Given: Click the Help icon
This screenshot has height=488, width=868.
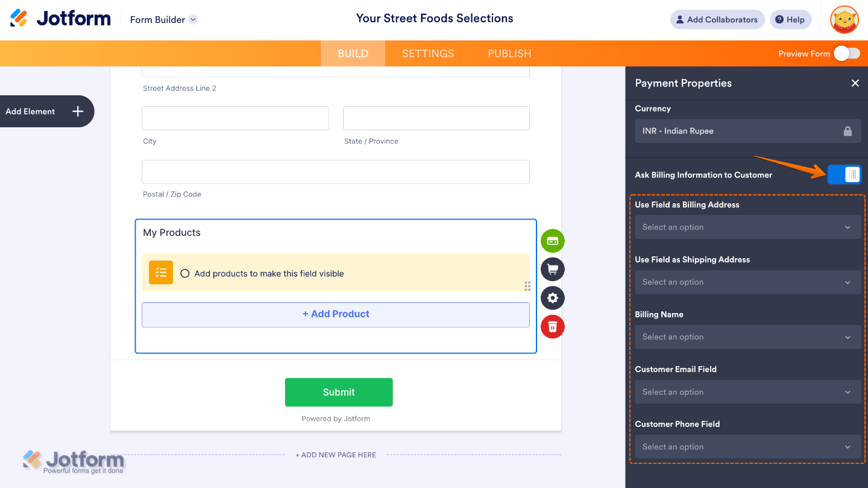Looking at the screenshot, I should (790, 19).
